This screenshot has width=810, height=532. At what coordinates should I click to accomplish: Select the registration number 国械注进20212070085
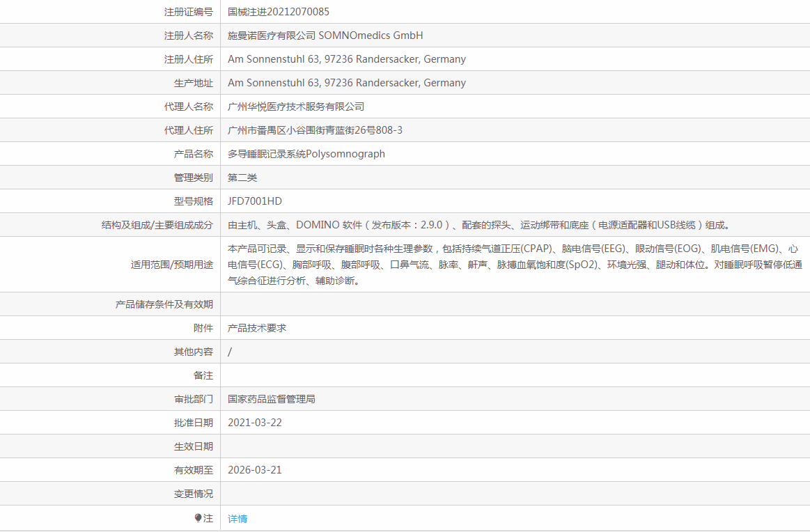[279, 12]
